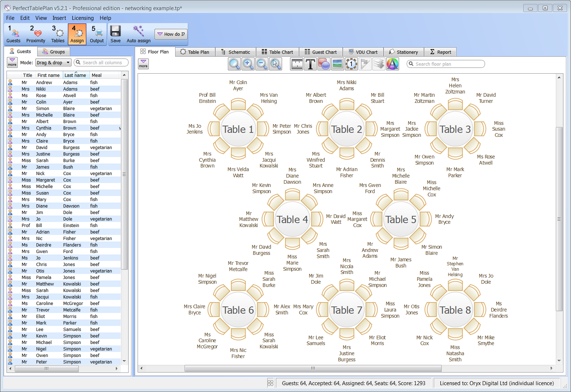Open the Mode drag & drop dropdown

click(53, 62)
